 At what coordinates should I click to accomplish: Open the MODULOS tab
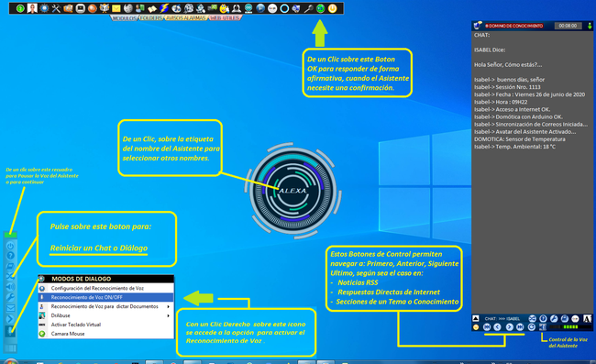[125, 17]
